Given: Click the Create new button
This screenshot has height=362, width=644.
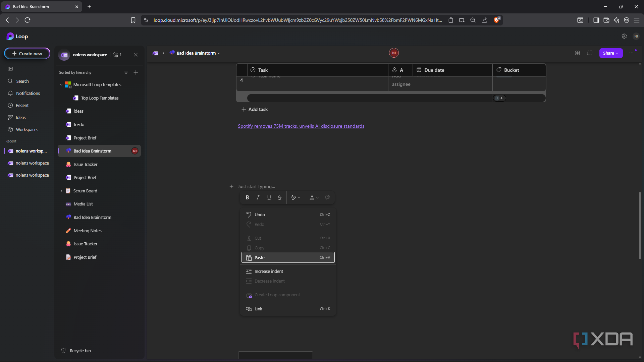Looking at the screenshot, I should [x=27, y=54].
